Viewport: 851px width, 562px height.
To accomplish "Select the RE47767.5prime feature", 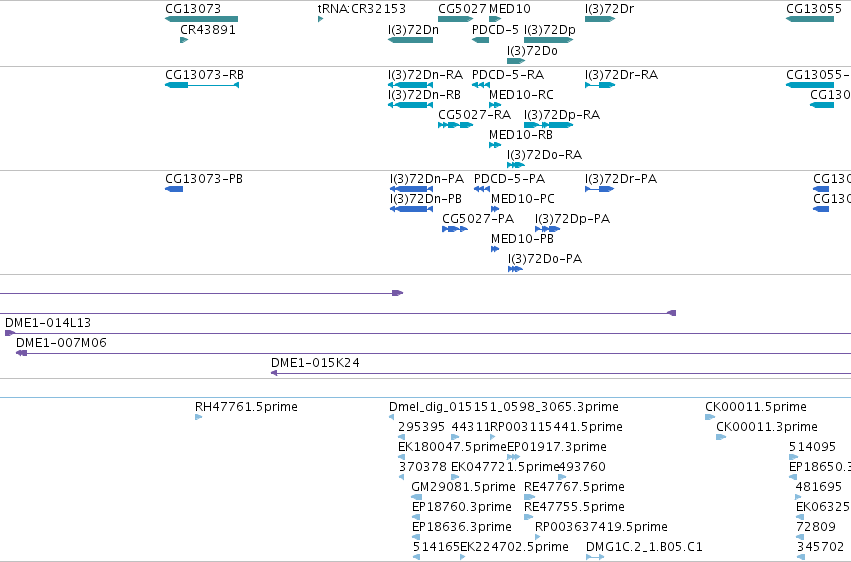I will [x=529, y=497].
